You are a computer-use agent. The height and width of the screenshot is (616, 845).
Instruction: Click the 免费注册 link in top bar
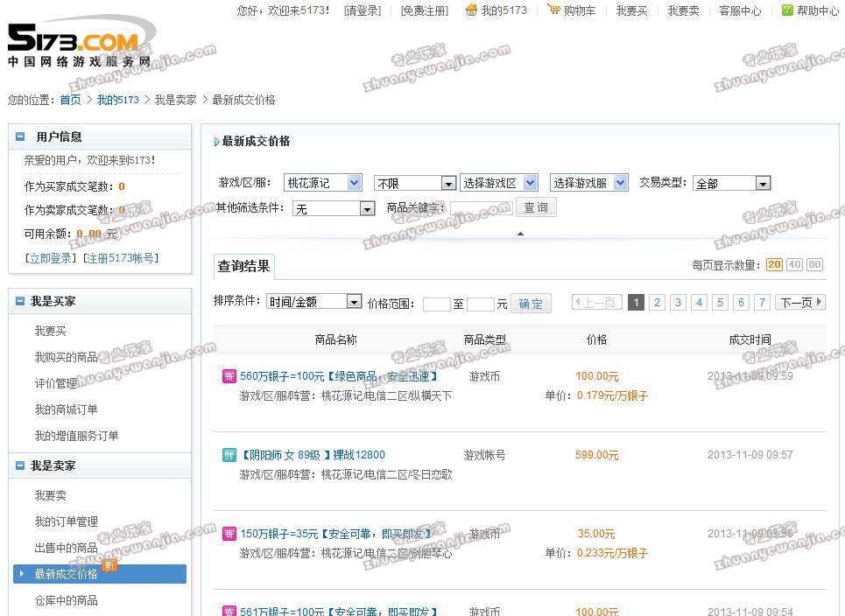425,10
